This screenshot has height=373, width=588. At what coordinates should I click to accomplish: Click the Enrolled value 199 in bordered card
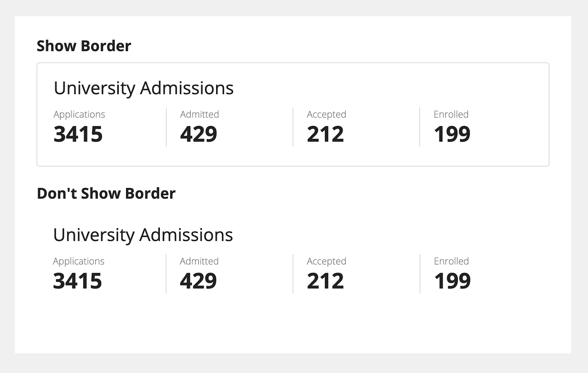click(452, 134)
